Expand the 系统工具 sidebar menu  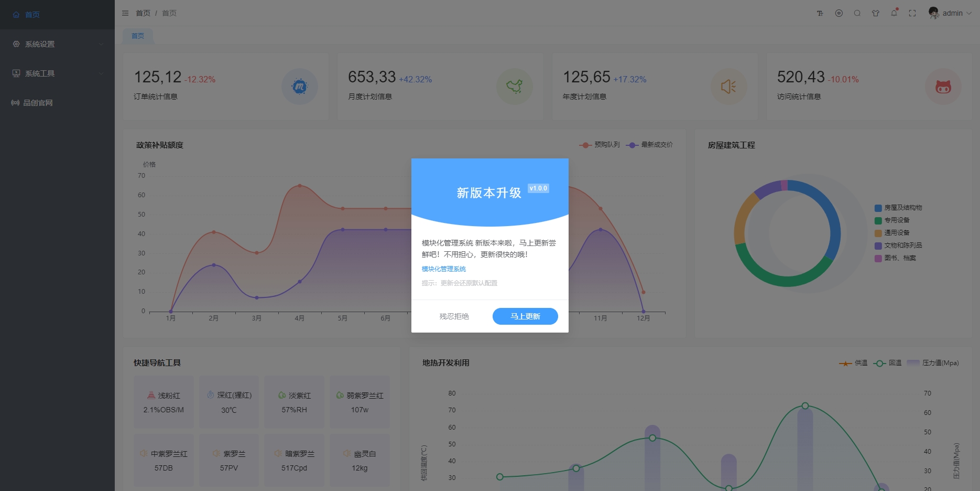click(57, 73)
